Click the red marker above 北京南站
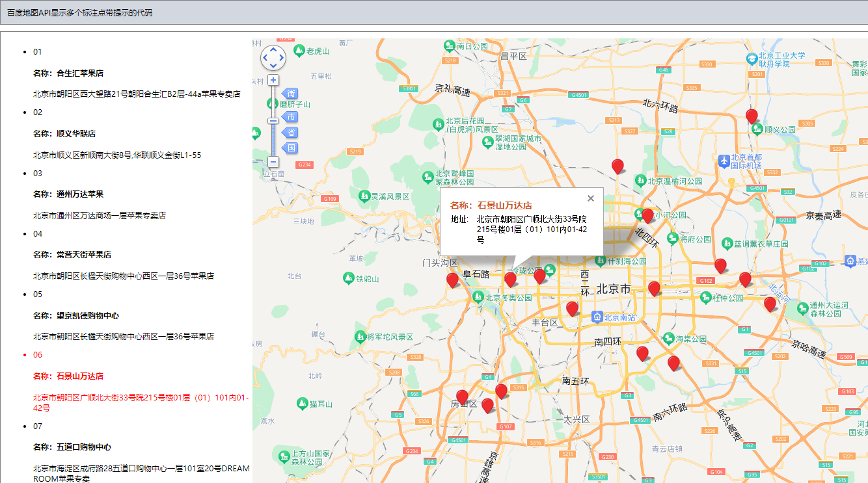868x483 pixels. 572,309
